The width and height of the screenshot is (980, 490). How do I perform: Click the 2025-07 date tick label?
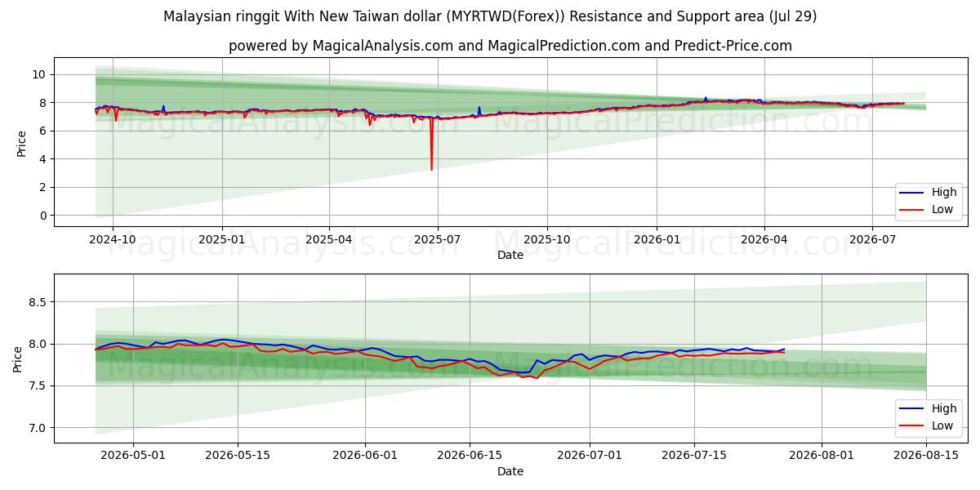click(438, 239)
